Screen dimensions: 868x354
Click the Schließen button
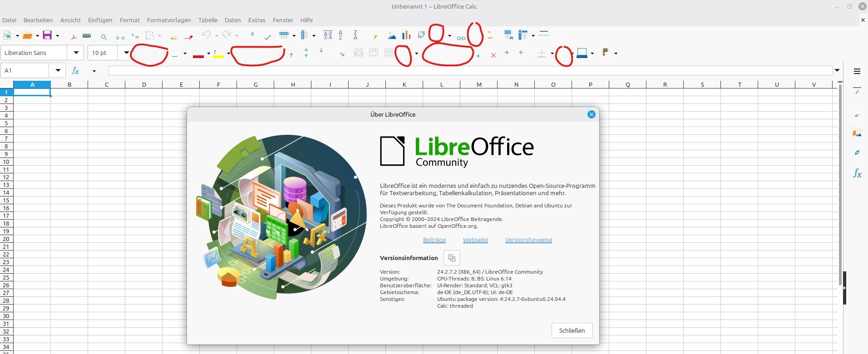(572, 330)
